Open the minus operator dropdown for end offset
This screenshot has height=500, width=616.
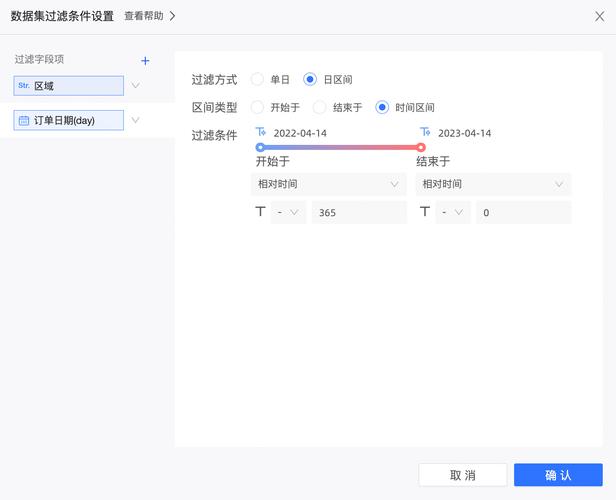click(x=453, y=212)
